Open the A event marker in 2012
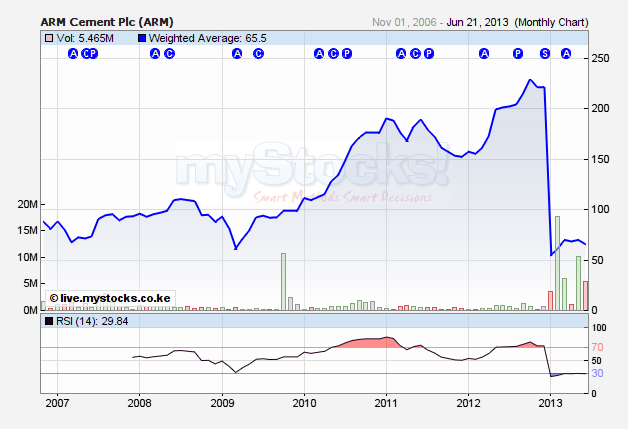The height and width of the screenshot is (429, 628). 484,53
